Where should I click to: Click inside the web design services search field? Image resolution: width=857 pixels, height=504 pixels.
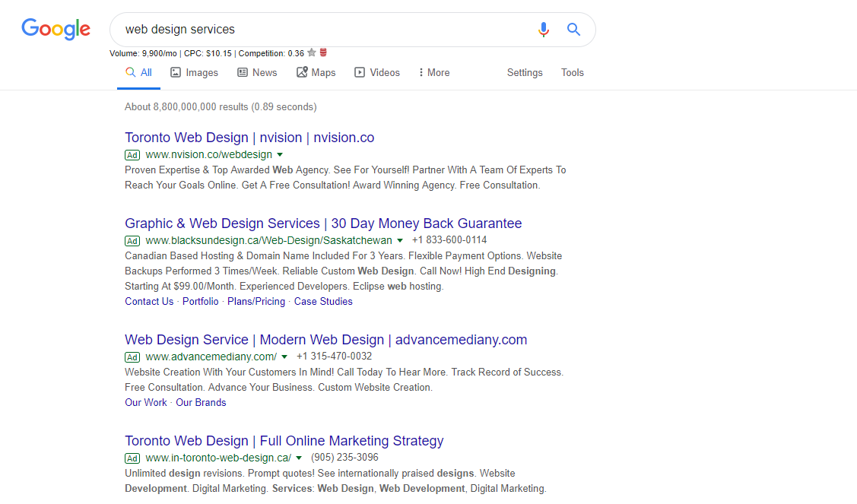[322, 30]
